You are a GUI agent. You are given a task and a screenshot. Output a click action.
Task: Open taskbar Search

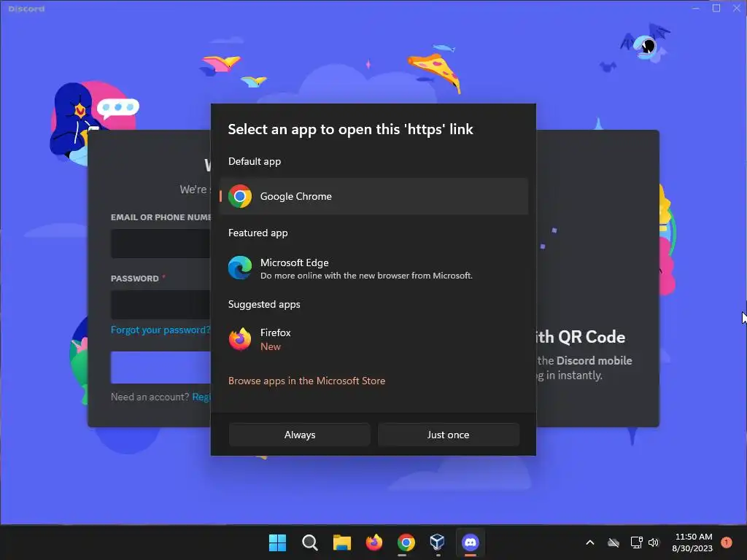click(x=309, y=542)
